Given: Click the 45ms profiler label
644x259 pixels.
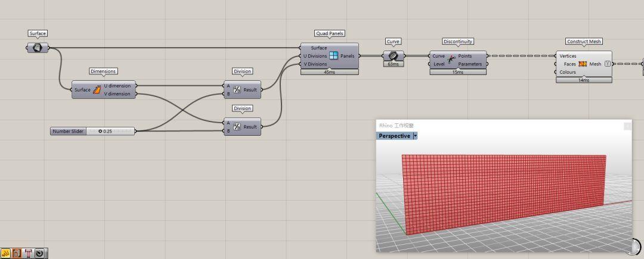Looking at the screenshot, I should pyautogui.click(x=329, y=72).
